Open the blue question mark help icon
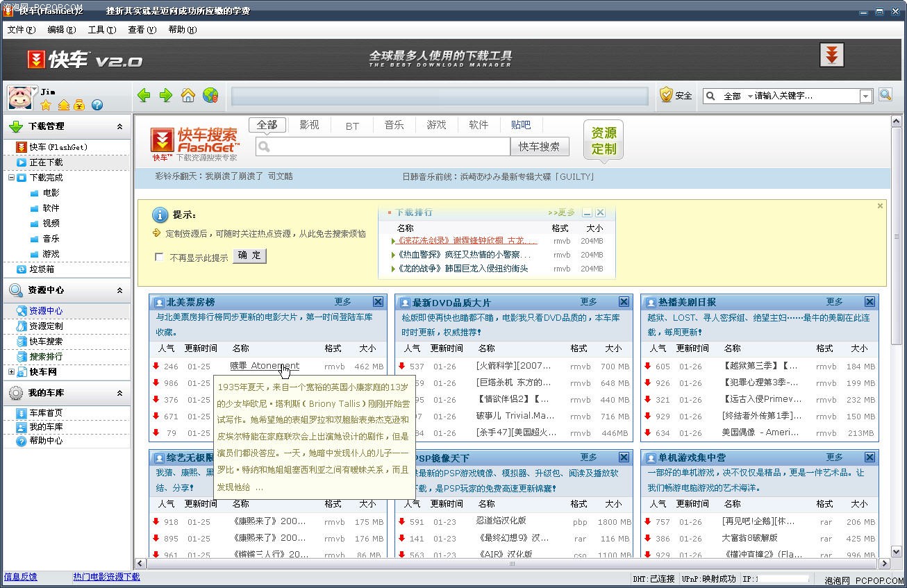907x588 pixels. coord(97,105)
